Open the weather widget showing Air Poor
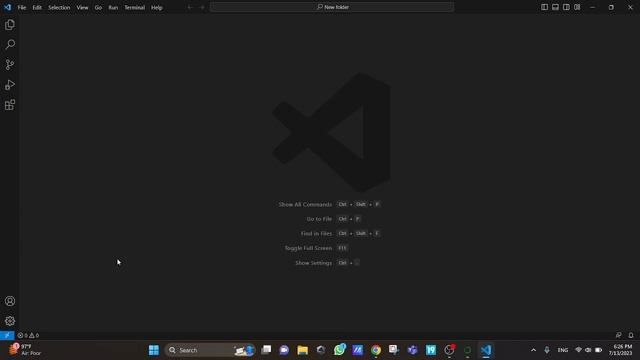Screen dimensions: 640x360 pos(25,350)
